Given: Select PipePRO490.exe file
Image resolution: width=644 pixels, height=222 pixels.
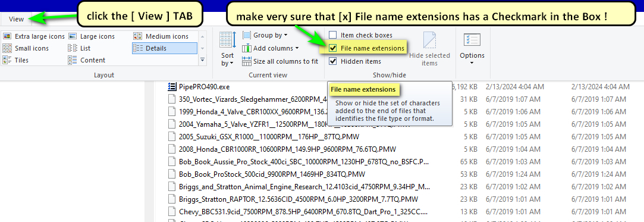Looking at the screenshot, I should [x=204, y=87].
